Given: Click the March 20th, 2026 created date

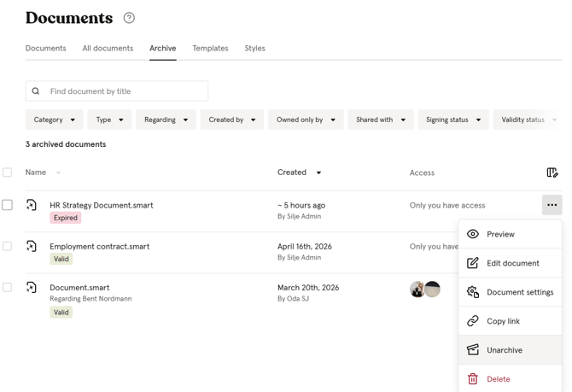Looking at the screenshot, I should tap(308, 288).
